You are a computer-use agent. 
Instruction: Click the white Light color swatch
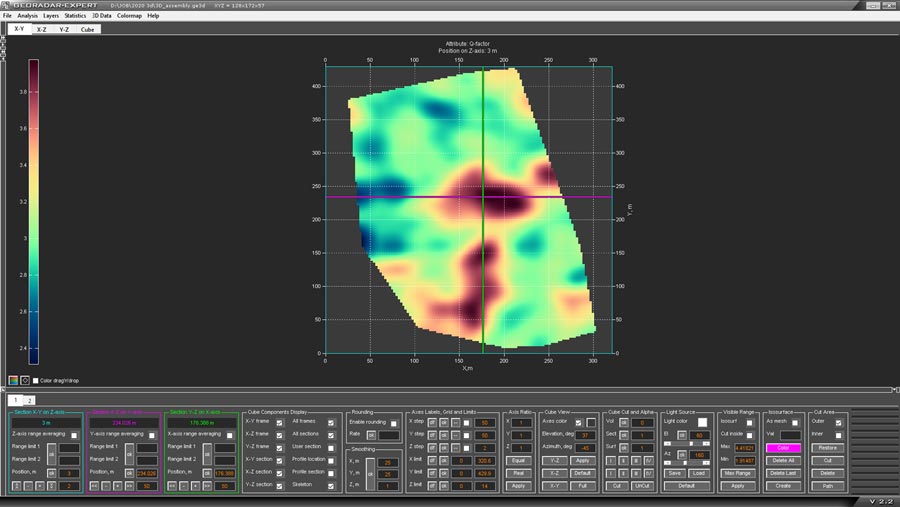click(x=702, y=423)
